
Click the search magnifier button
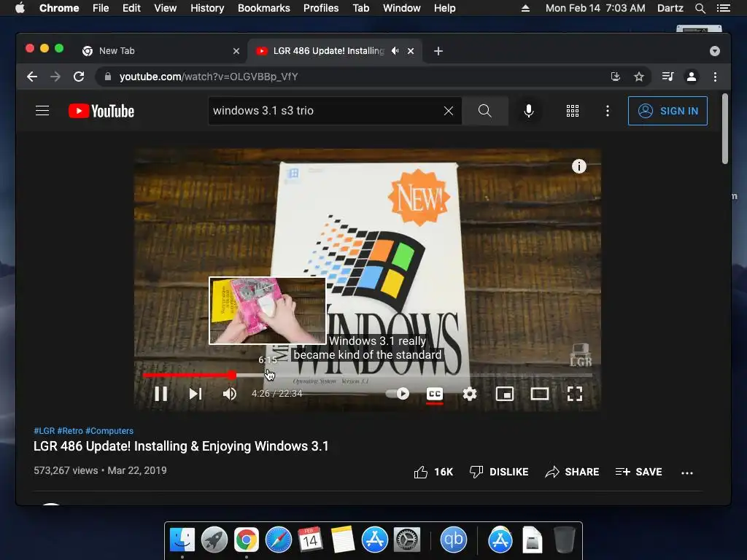click(x=485, y=111)
